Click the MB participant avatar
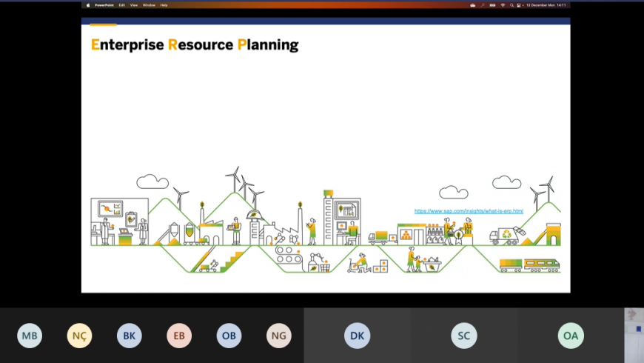Screen dimensions: 644x363 [x=30, y=336]
